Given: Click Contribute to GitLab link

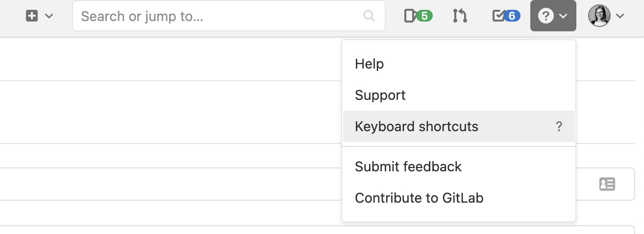Looking at the screenshot, I should click(x=419, y=198).
